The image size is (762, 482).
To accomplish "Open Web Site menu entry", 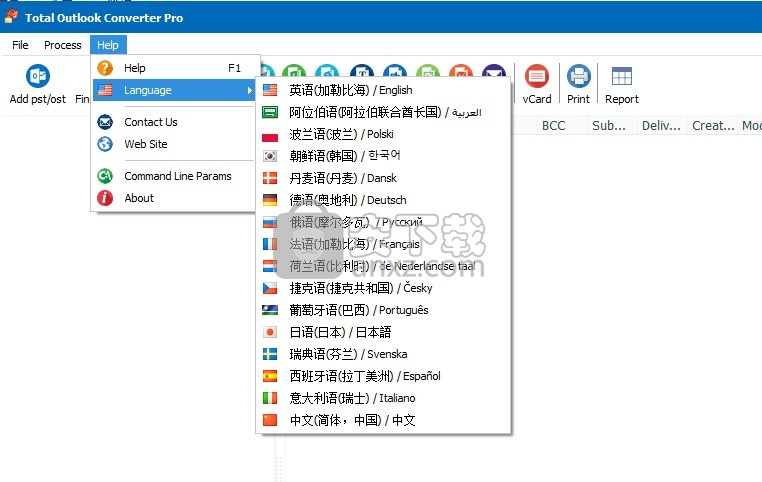I will [173, 144].
